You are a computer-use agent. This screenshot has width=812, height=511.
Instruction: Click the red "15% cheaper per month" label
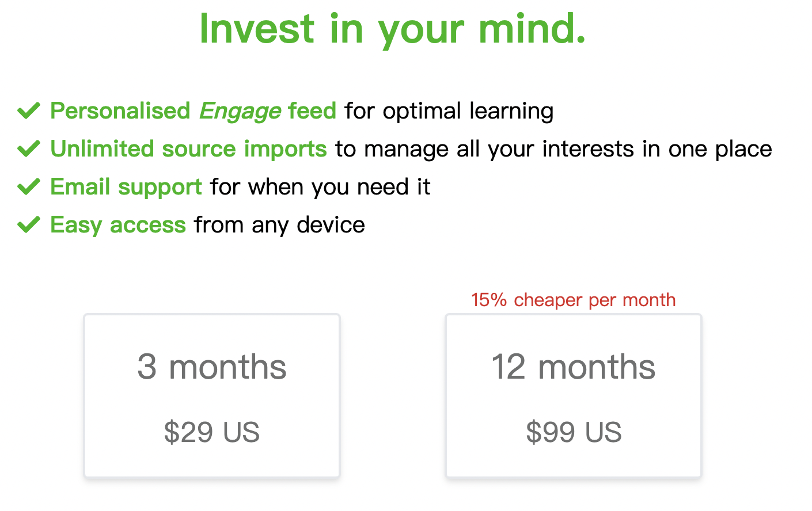pyautogui.click(x=573, y=300)
